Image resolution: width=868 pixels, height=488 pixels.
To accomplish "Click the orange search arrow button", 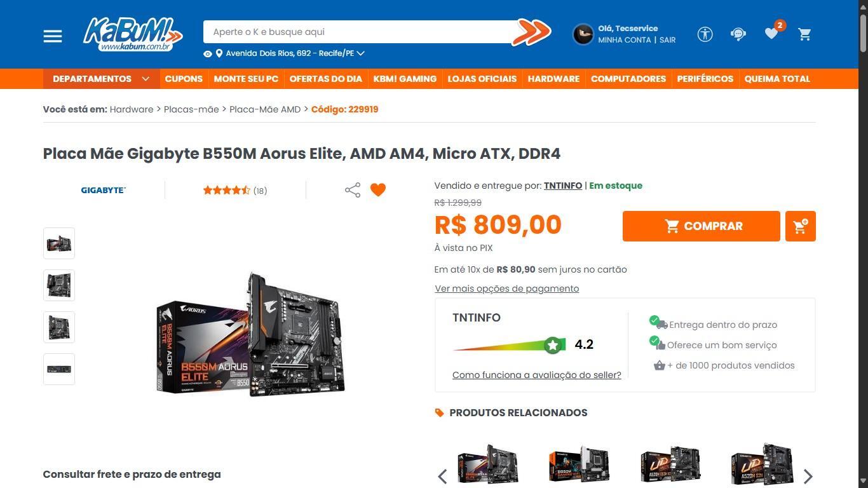I will (x=531, y=32).
